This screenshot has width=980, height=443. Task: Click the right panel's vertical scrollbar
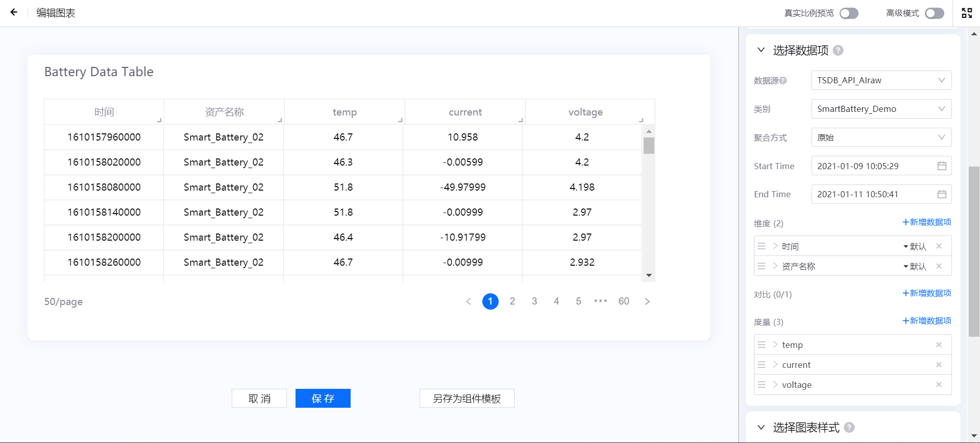tap(974, 251)
